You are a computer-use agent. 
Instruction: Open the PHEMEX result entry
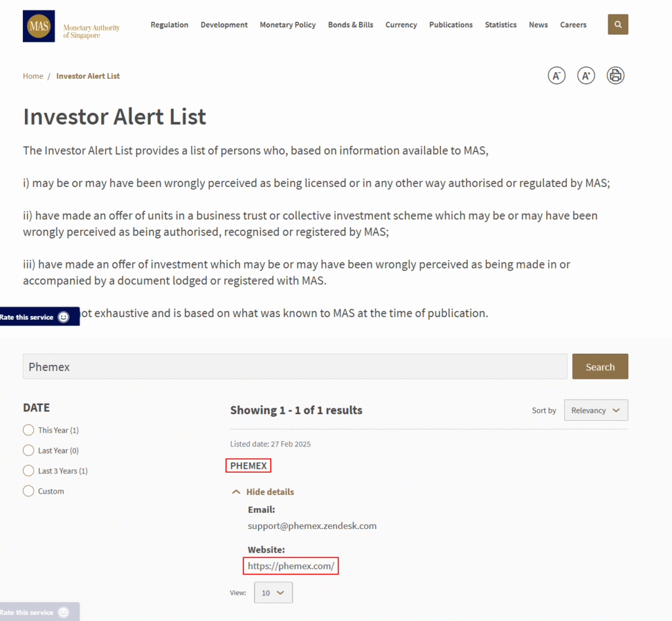pyautogui.click(x=248, y=465)
